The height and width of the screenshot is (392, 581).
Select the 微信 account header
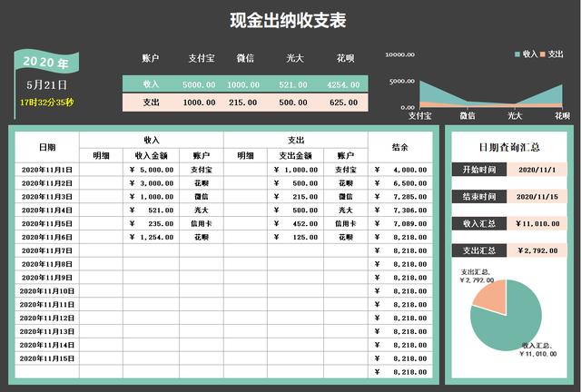point(245,58)
